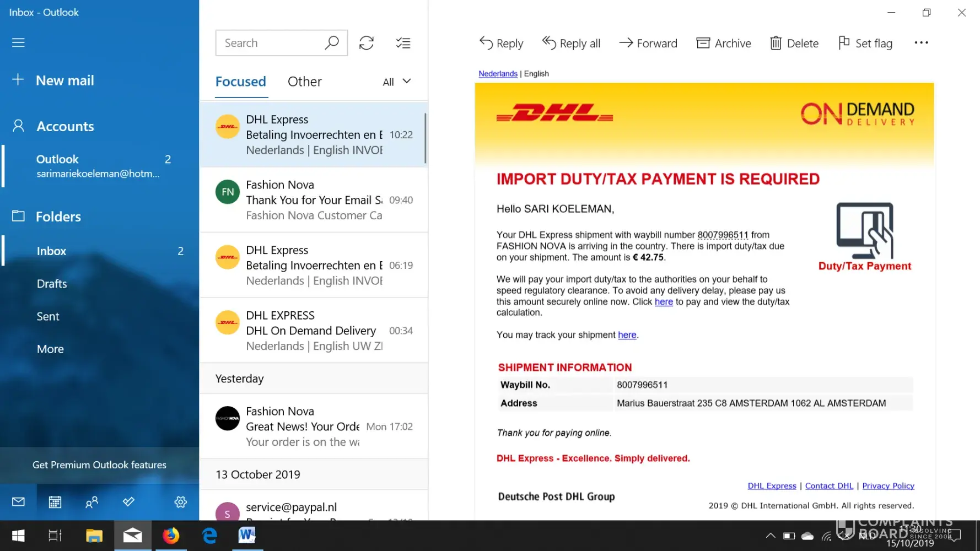Click the Archive box icon
The image size is (980, 551).
click(x=703, y=43)
